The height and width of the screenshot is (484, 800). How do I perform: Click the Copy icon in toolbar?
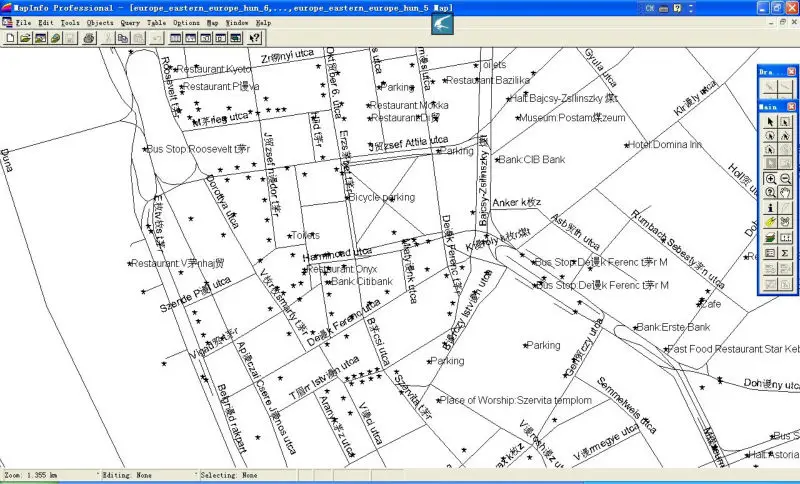pyautogui.click(x=122, y=38)
